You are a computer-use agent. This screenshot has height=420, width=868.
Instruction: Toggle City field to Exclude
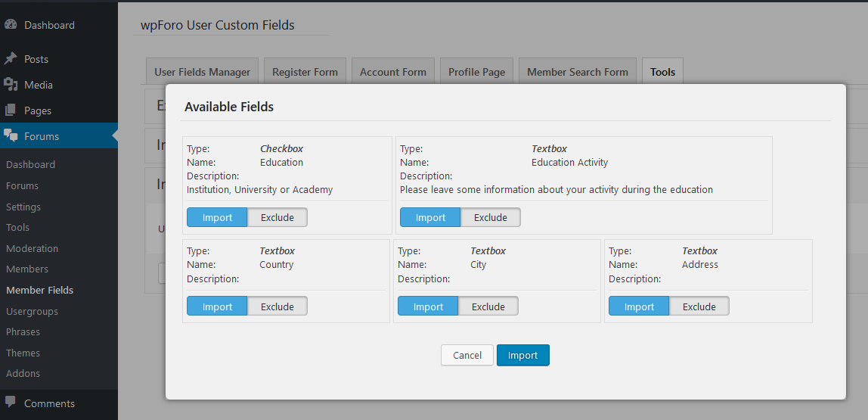(x=488, y=306)
